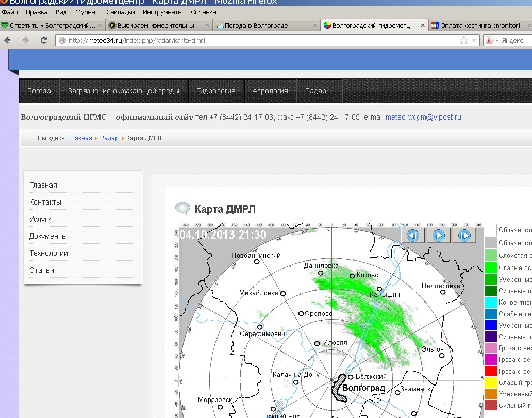The image size is (532, 418).
Task: Follow the Главная breadcrumb link
Action: pyautogui.click(x=80, y=138)
